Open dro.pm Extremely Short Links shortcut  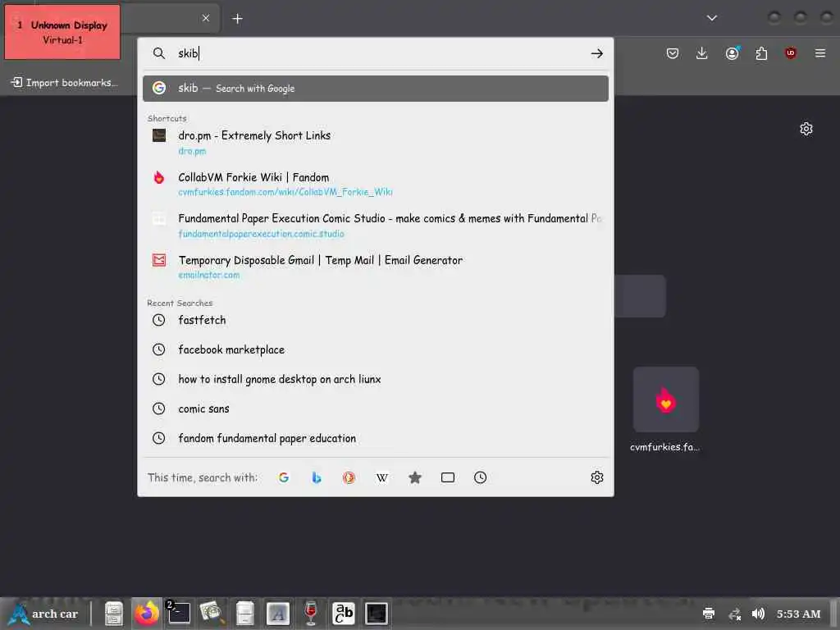(376, 142)
